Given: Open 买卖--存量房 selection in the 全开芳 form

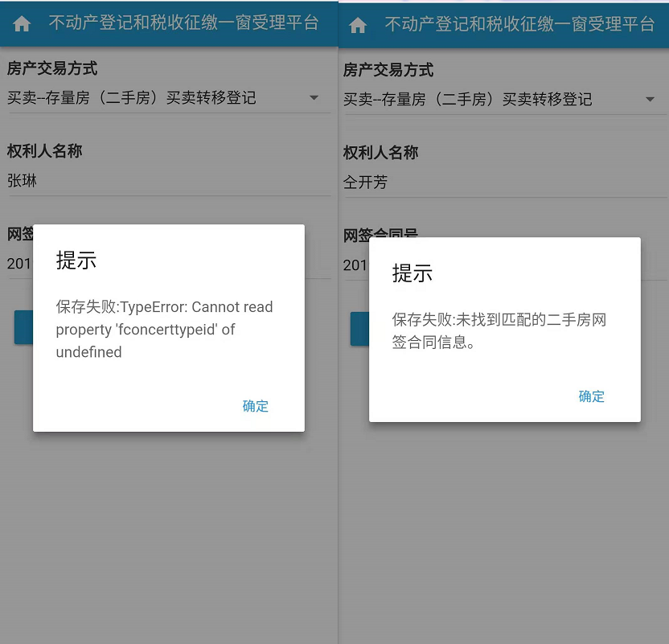Looking at the screenshot, I should click(x=468, y=100).
